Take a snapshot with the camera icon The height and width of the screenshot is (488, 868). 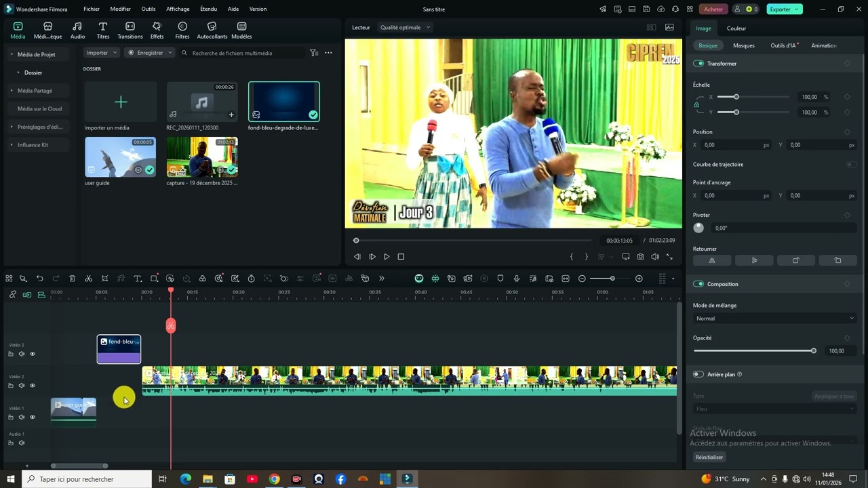(640, 257)
